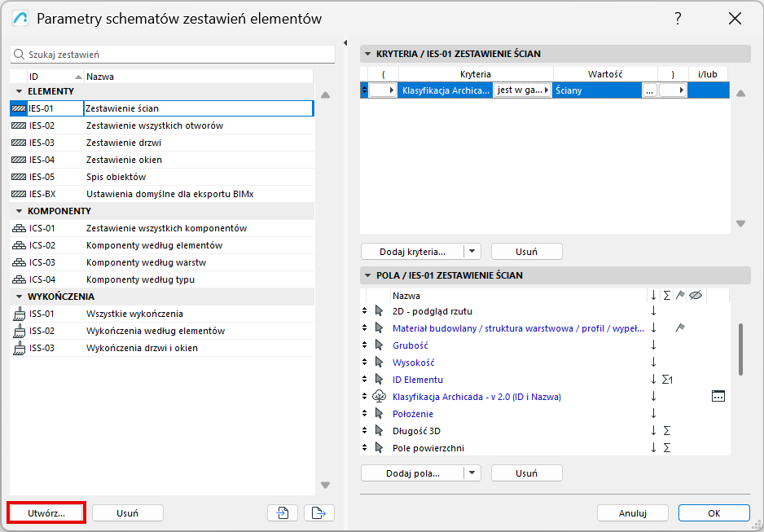Screen dimensions: 764x532
Task: Click the hidden-eye column header icon
Action: [x=696, y=296]
